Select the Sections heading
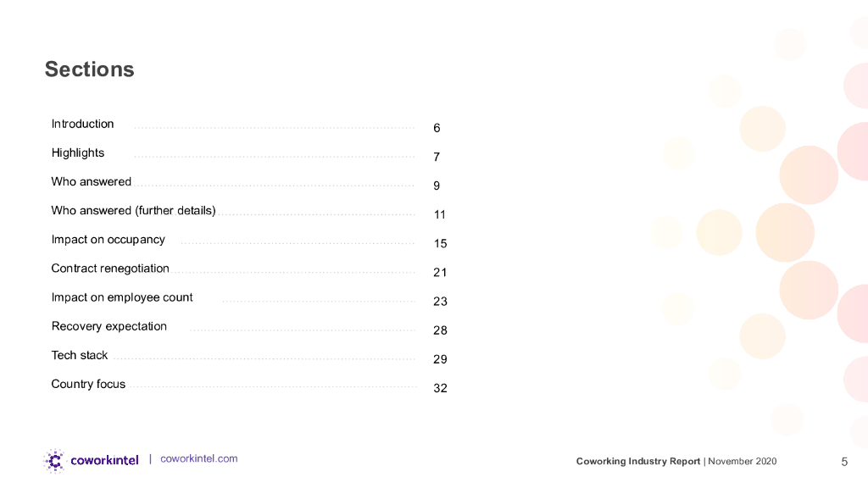 pyautogui.click(x=89, y=69)
